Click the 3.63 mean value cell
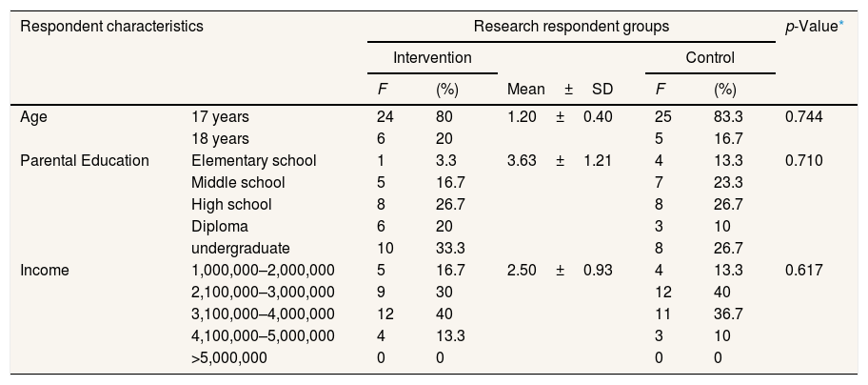The height and width of the screenshot is (385, 868). [x=523, y=160]
